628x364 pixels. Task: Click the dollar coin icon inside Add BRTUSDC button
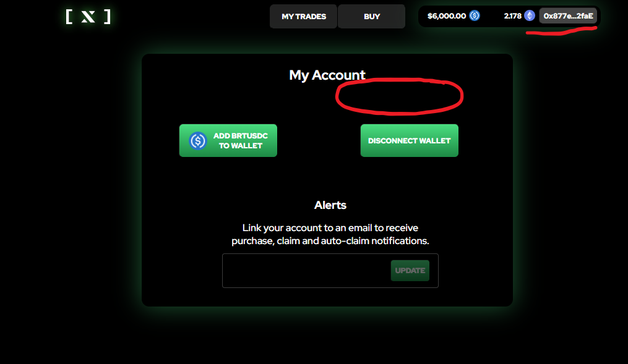tap(198, 141)
